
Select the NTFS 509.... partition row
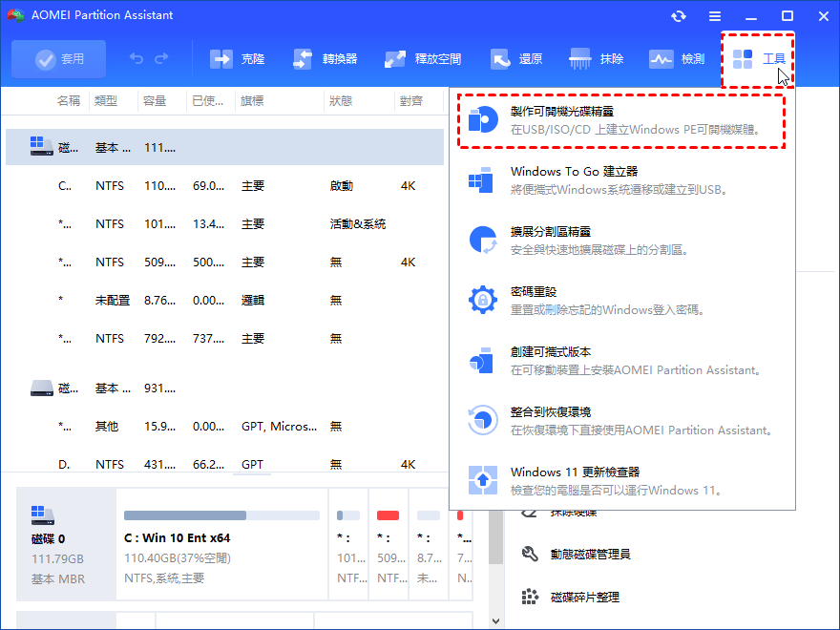(x=224, y=262)
